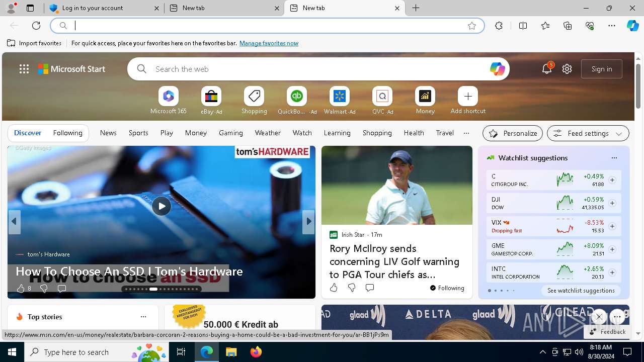This screenshot has width=644, height=362.
Task: Add Citigroup to watchlist
Action: coord(612,180)
